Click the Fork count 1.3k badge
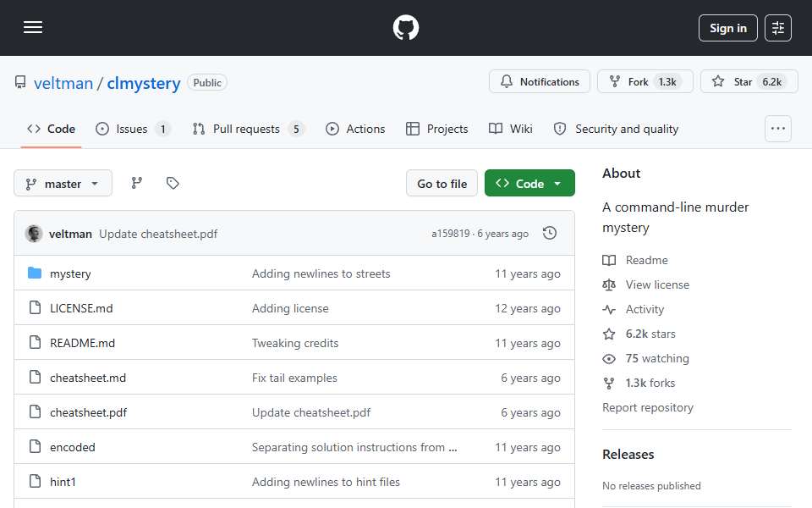 667,82
